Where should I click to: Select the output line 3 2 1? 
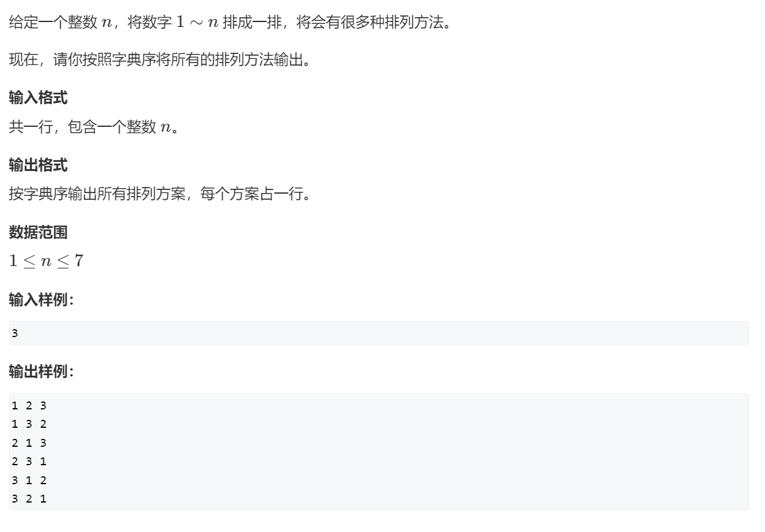click(29, 499)
